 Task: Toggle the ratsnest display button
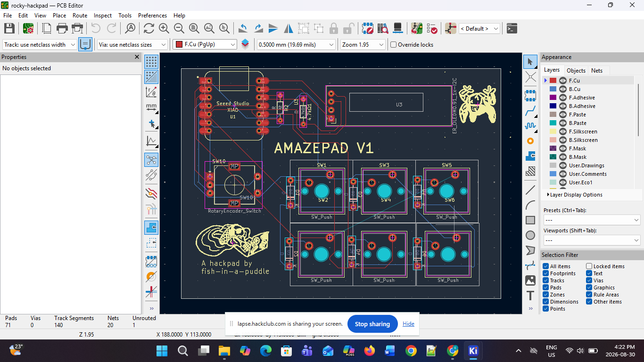click(151, 160)
